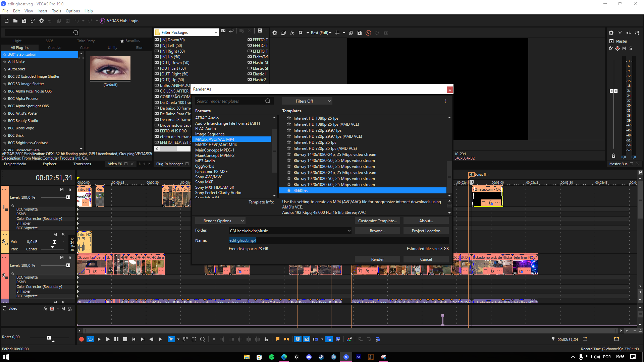This screenshot has width=644, height=362.
Task: Open the Filter Packages dropdown
Action: [x=186, y=32]
